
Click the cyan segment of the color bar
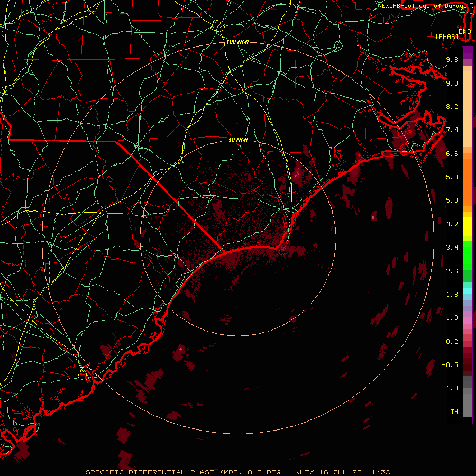point(467,291)
